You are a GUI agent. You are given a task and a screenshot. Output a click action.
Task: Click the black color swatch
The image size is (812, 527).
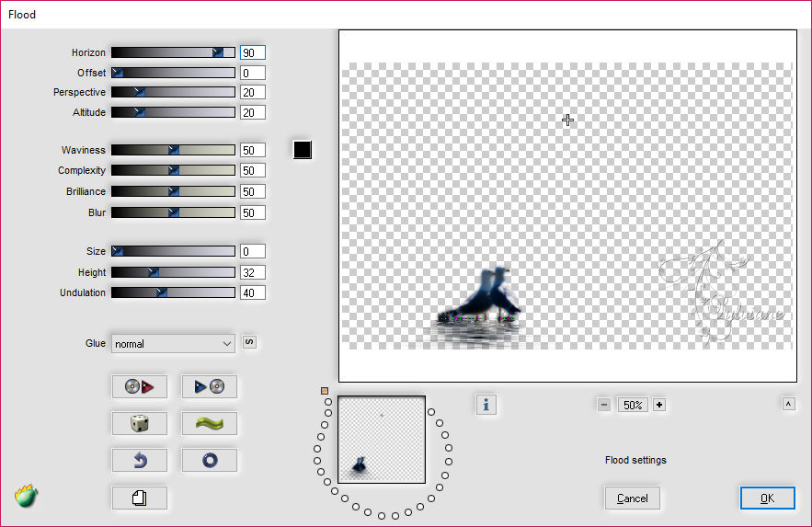pos(303,150)
